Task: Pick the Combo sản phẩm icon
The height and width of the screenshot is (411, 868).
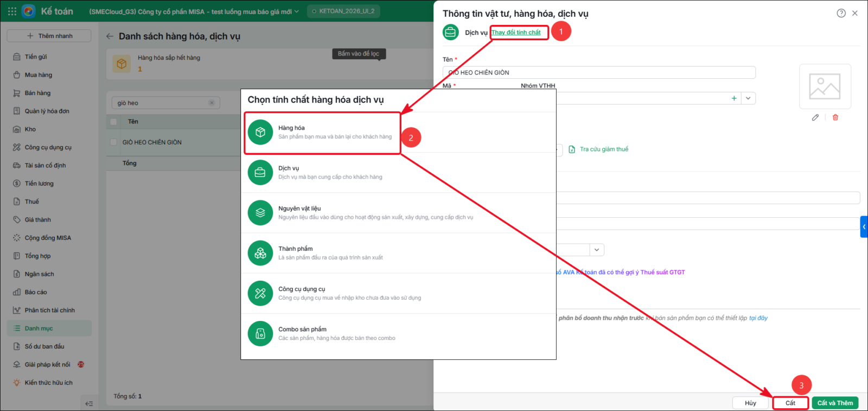Action: tap(260, 333)
